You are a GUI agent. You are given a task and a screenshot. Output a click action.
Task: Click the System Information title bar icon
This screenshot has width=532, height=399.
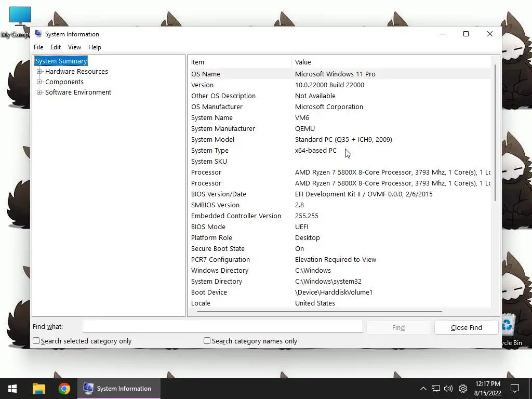38,34
